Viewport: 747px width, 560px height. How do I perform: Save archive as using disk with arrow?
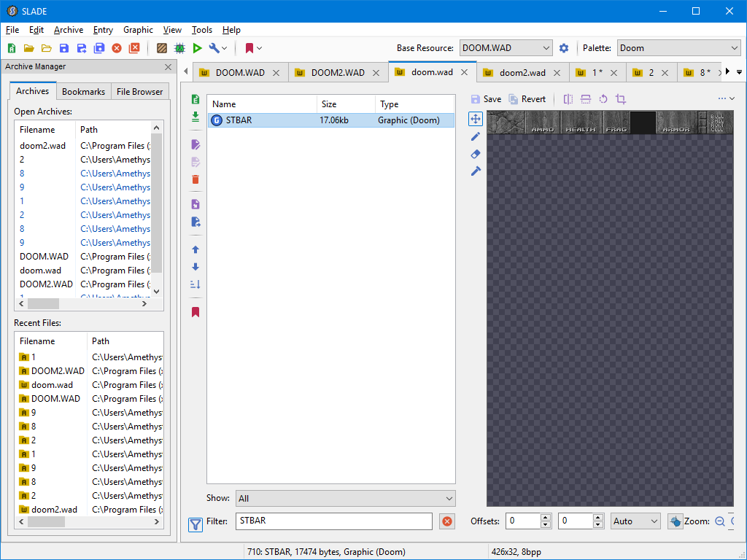(x=82, y=48)
